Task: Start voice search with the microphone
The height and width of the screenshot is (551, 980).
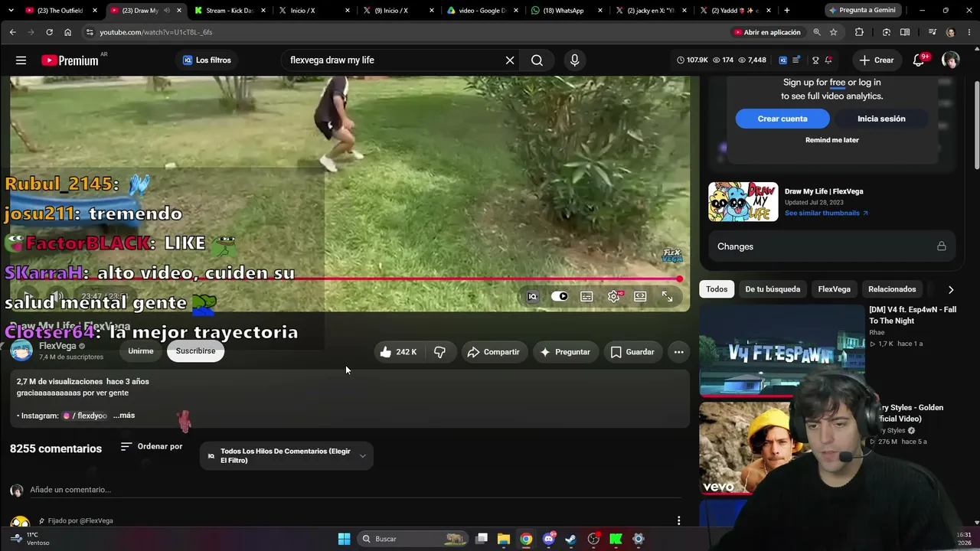Action: 575,60
